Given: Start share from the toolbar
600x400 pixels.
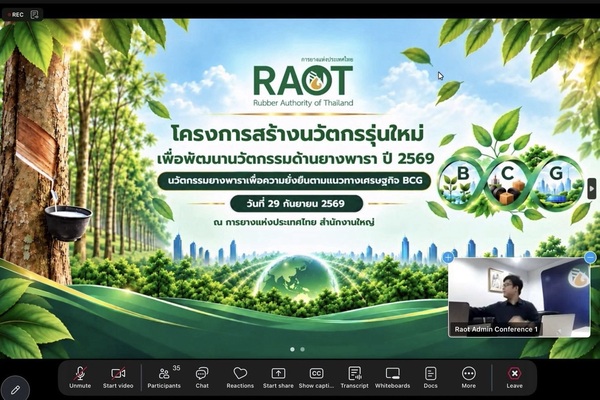Looking at the screenshot, I should click(278, 377).
